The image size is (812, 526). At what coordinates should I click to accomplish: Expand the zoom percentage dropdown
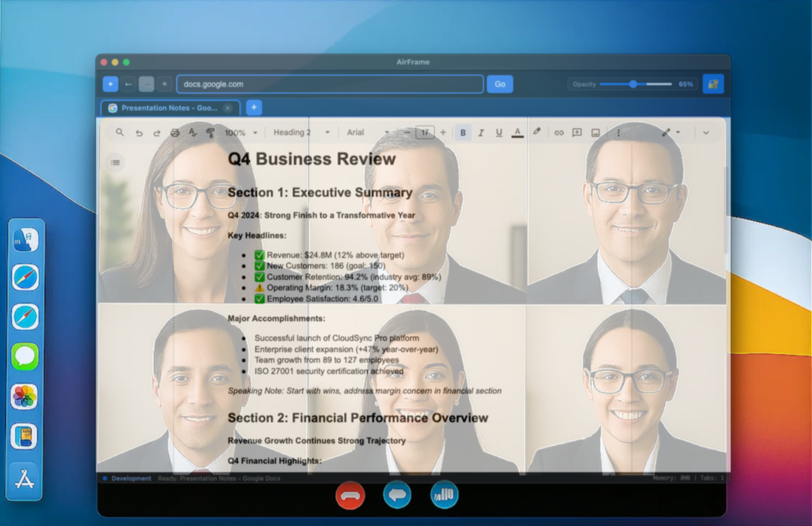pyautogui.click(x=255, y=132)
